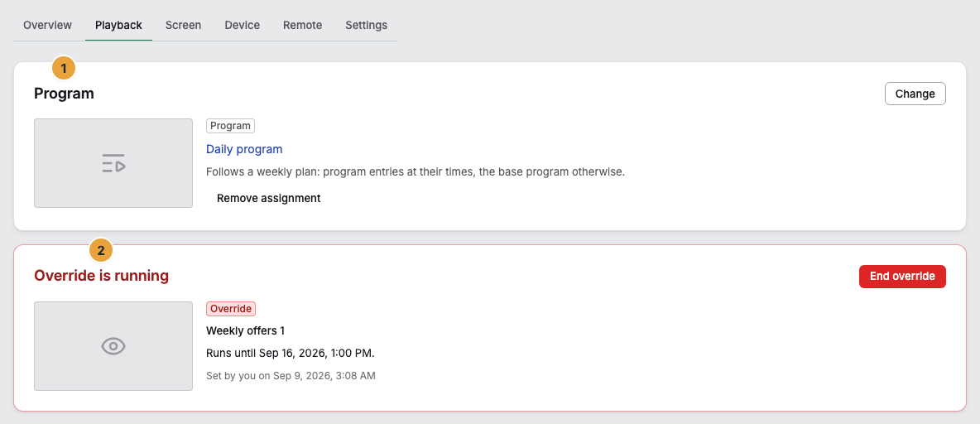Screen dimensions: 980x424
Task: Click the playlist icon in program thumbnail
Action: [x=113, y=163]
